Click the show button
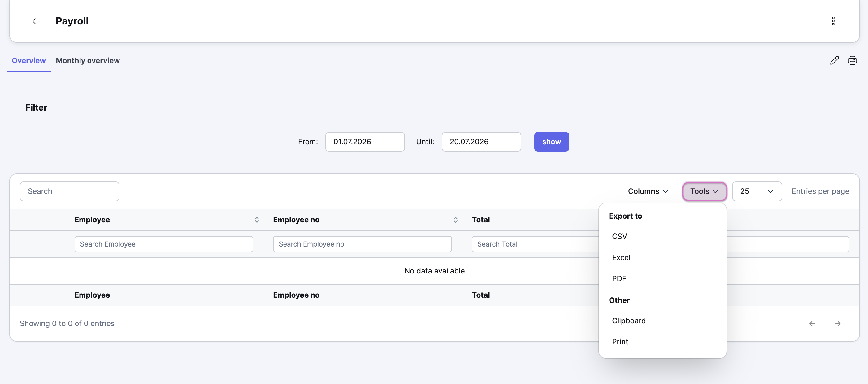 click(551, 142)
